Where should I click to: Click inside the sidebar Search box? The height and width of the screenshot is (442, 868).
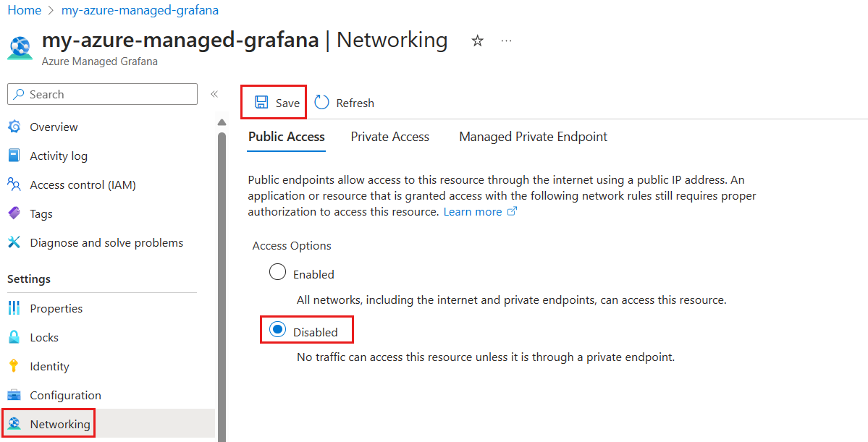(x=101, y=94)
